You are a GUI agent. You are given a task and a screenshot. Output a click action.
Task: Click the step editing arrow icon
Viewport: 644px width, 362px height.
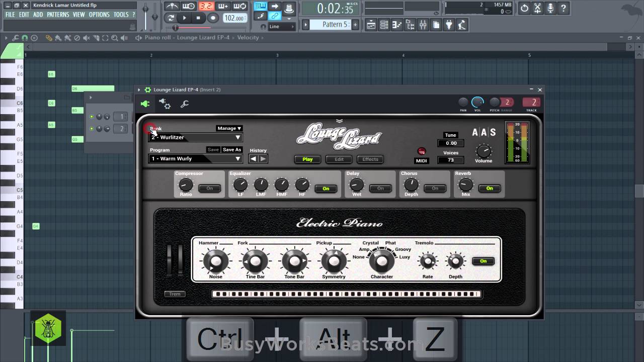275,6
